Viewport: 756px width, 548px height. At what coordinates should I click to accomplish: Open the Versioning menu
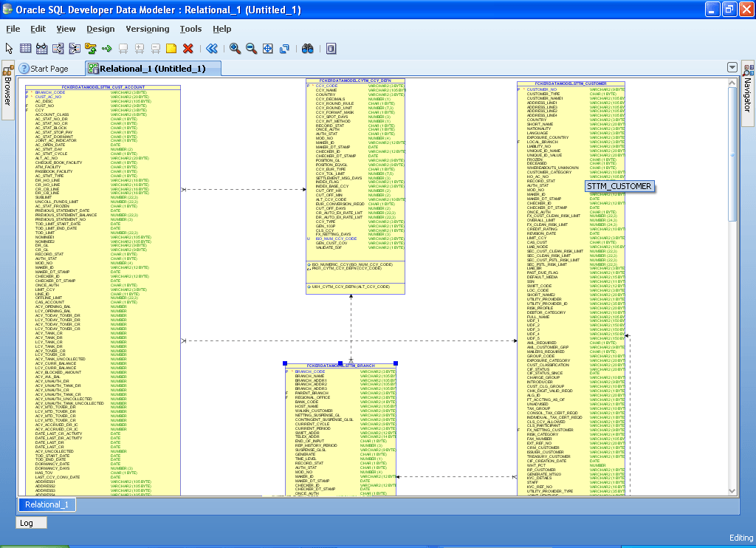(x=148, y=29)
